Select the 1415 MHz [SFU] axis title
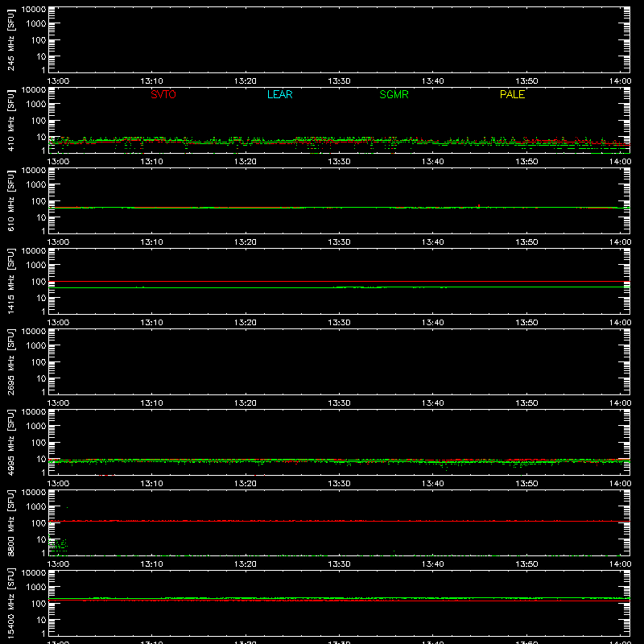Viewport: 644px width, 644px height. (11, 281)
